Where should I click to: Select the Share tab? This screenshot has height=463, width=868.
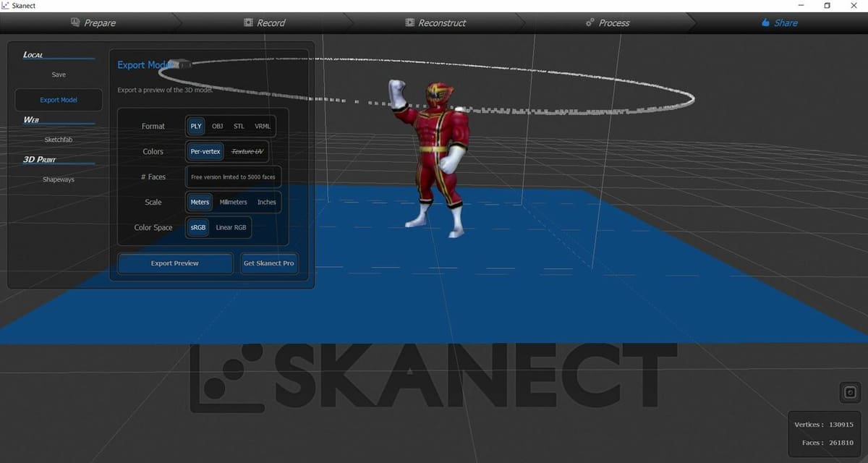(x=780, y=22)
